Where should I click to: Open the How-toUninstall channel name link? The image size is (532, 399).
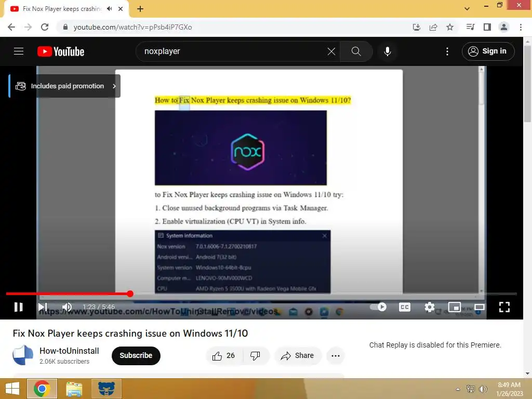pos(69,351)
